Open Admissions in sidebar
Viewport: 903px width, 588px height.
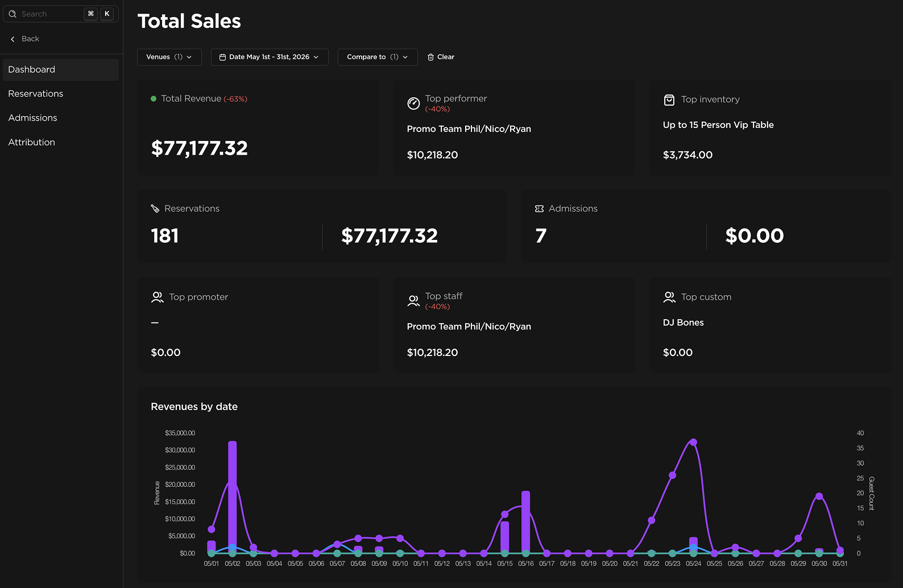tap(60, 118)
